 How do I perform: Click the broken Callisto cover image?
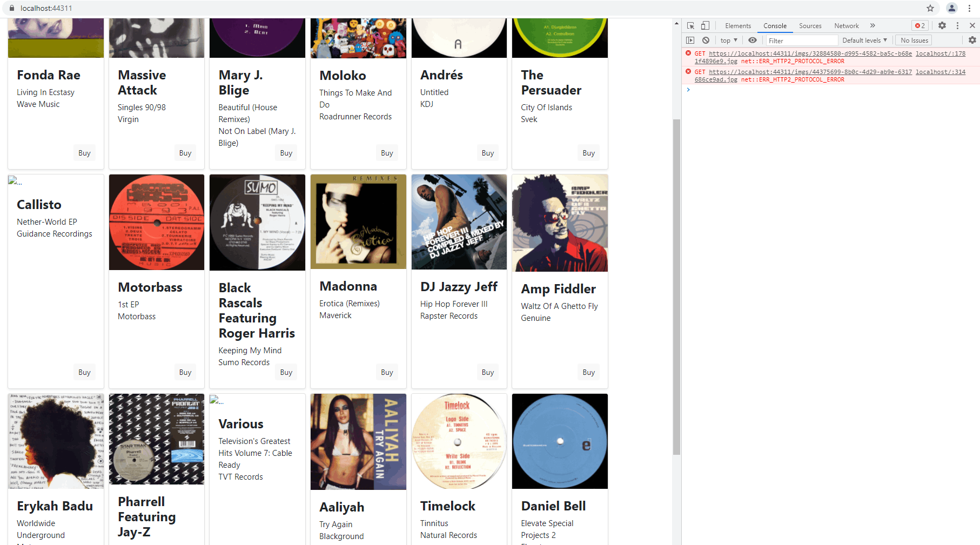(15, 181)
